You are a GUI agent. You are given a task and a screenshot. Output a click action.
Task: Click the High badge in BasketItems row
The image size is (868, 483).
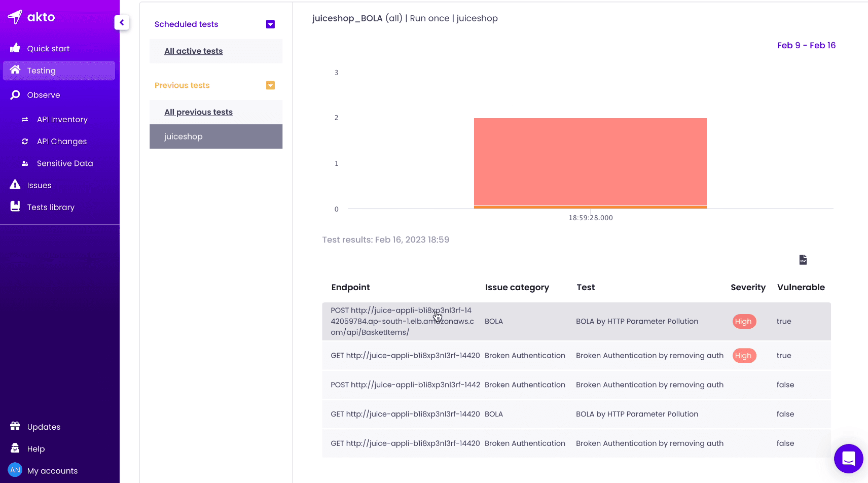click(x=744, y=321)
